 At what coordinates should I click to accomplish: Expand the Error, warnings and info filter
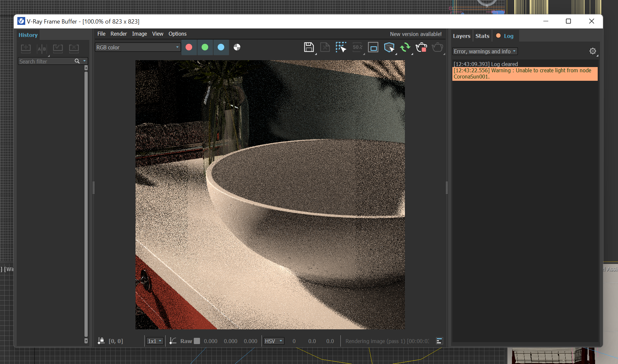484,51
